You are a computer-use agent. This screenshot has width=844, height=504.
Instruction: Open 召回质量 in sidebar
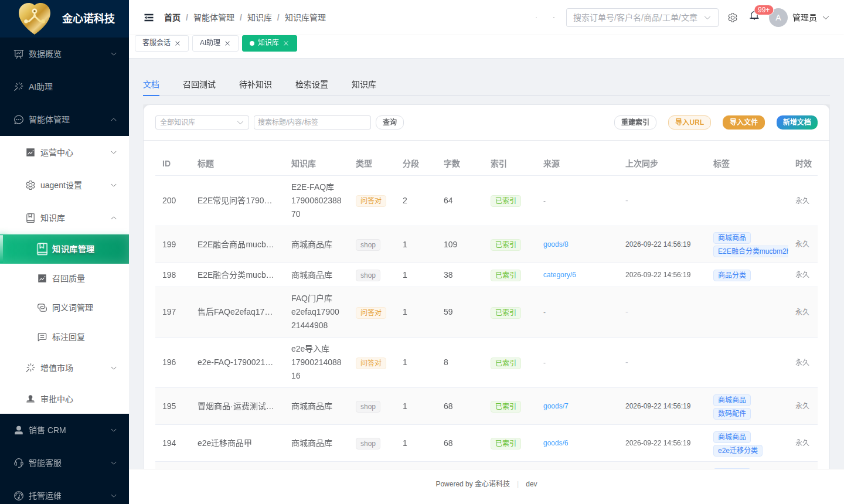pos(64,278)
